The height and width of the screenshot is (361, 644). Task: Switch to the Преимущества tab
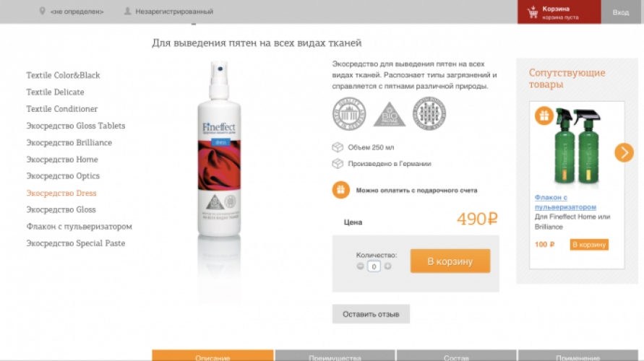click(335, 356)
